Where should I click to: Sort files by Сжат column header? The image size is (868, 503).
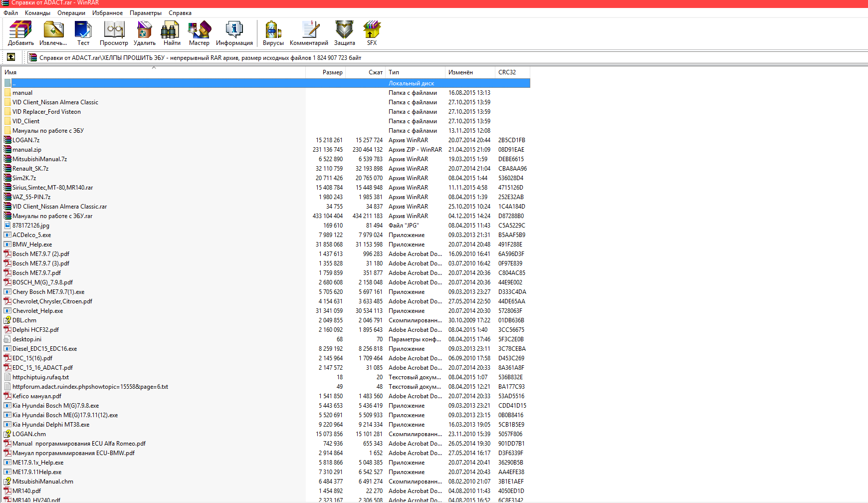click(366, 72)
